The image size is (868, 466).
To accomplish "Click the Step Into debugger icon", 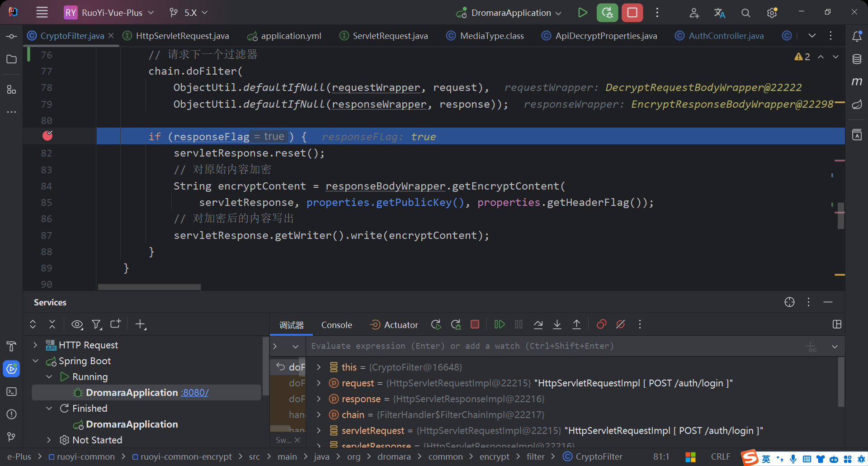I will pyautogui.click(x=557, y=324).
